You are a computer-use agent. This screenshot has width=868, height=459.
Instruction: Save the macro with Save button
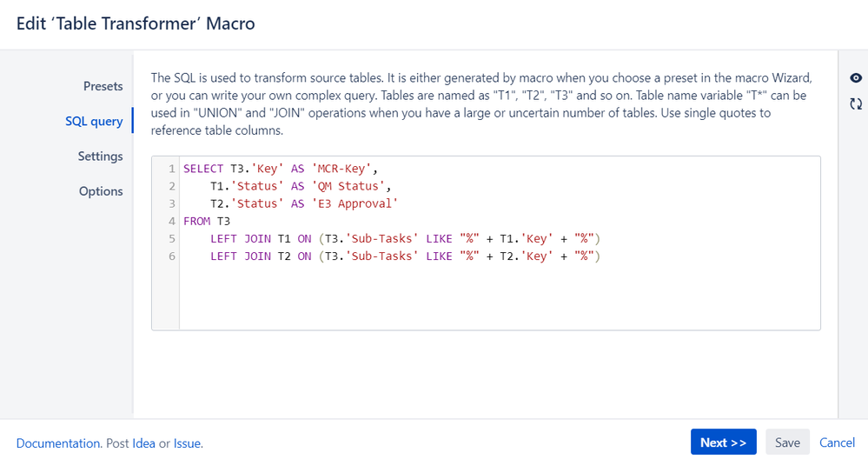click(787, 442)
